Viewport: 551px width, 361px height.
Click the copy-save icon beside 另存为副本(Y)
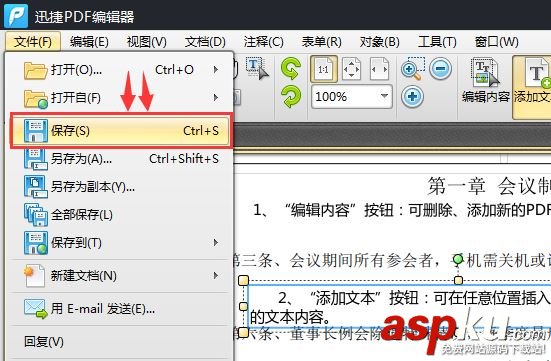pyautogui.click(x=35, y=187)
